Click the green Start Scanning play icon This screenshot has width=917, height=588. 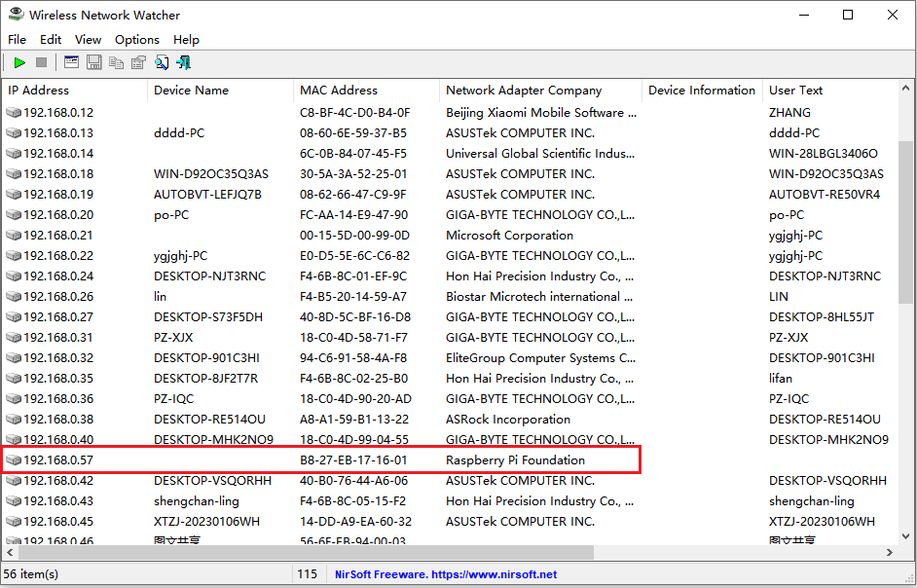coord(19,62)
